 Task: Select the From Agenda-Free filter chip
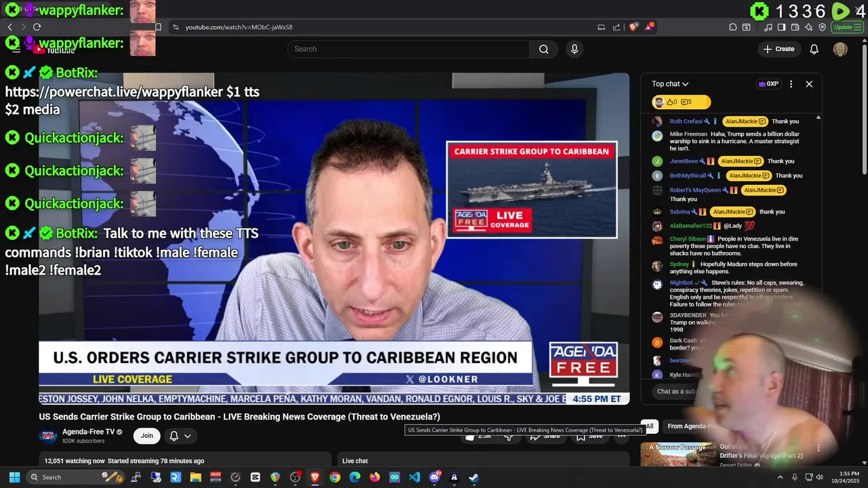[x=692, y=426]
